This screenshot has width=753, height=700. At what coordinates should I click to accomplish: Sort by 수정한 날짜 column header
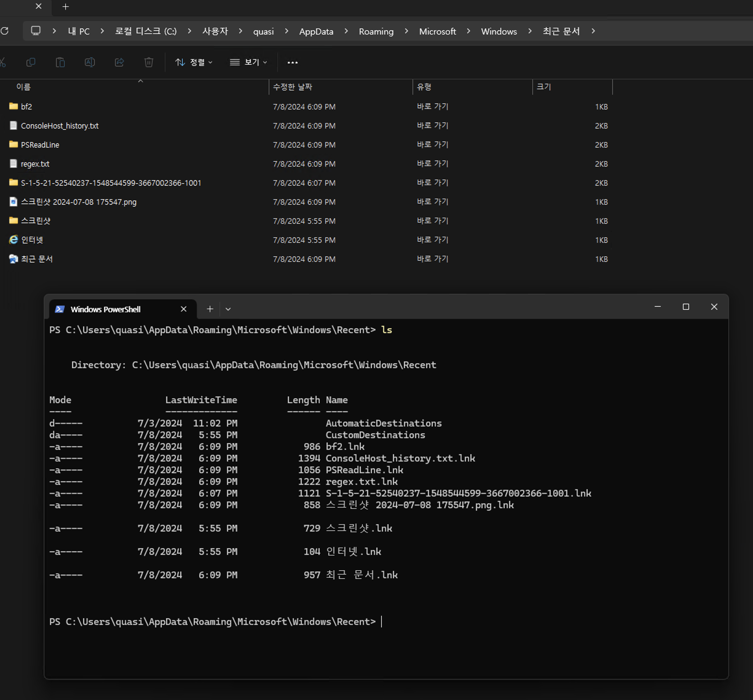[x=292, y=87]
